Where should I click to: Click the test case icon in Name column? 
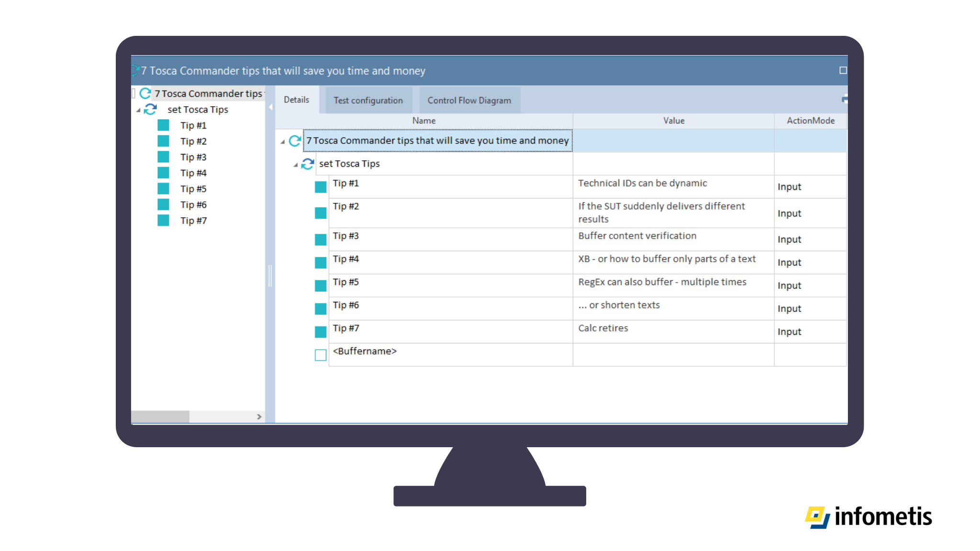(295, 141)
